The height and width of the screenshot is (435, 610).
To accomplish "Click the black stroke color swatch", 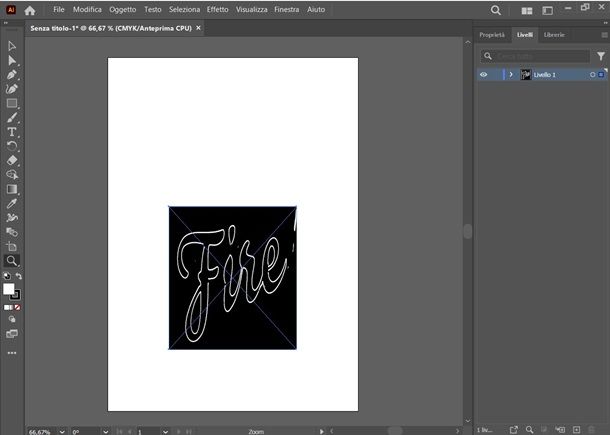I will [16, 295].
